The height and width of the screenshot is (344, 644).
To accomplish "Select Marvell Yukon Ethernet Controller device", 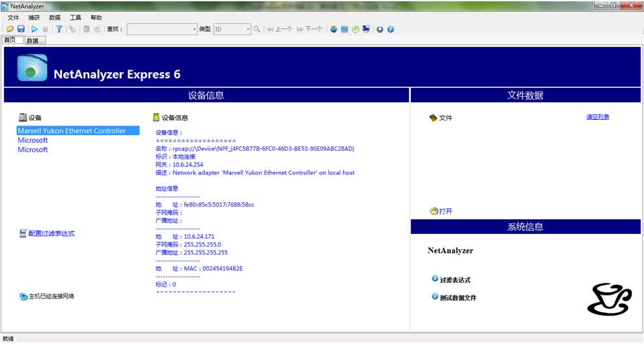I will (78, 131).
